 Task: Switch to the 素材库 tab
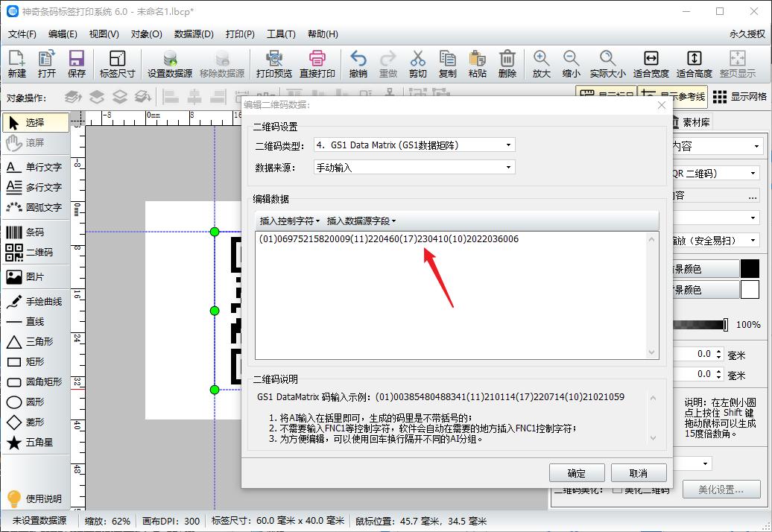pyautogui.click(x=692, y=122)
